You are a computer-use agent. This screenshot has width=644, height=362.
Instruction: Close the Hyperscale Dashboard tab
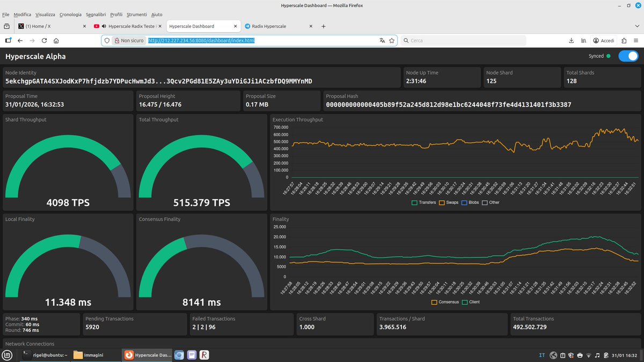pos(235,26)
